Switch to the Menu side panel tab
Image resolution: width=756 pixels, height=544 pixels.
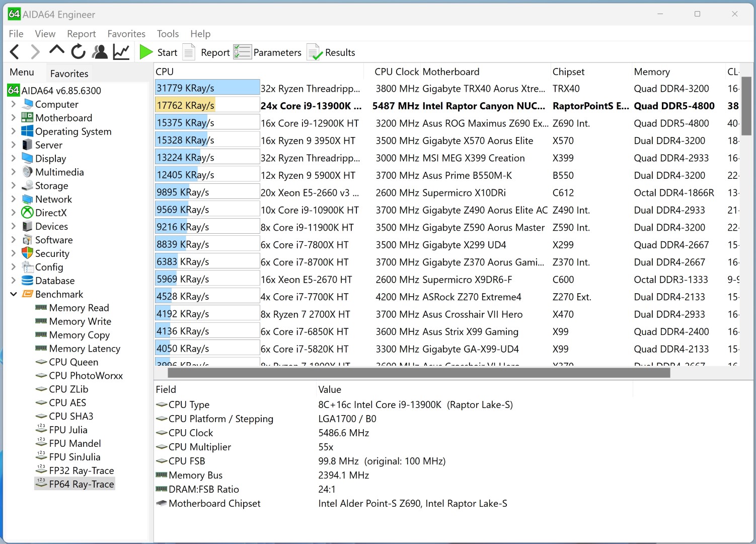pyautogui.click(x=22, y=73)
